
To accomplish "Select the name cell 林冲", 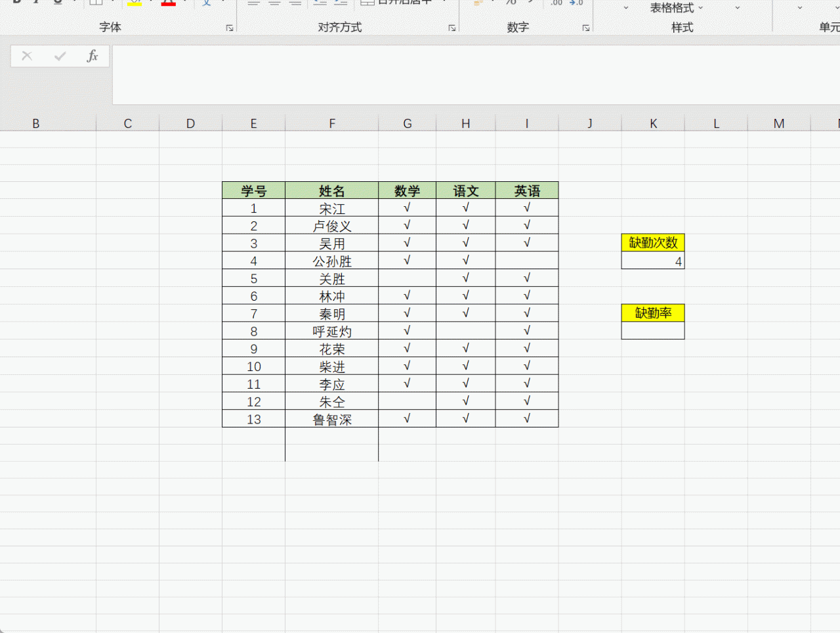I will click(332, 296).
